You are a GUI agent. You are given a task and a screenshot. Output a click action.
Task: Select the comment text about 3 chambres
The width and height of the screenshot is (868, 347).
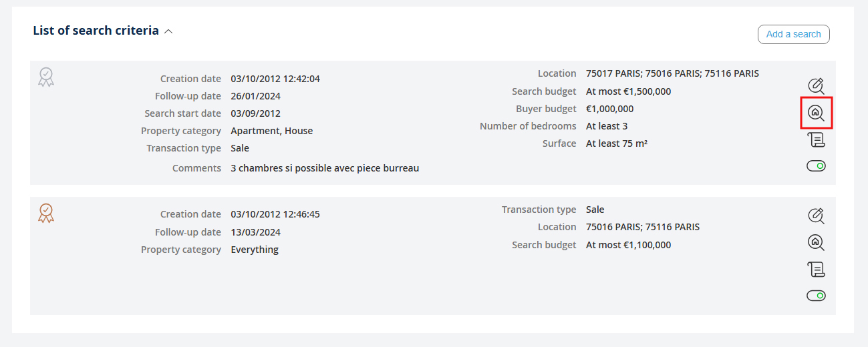(325, 168)
